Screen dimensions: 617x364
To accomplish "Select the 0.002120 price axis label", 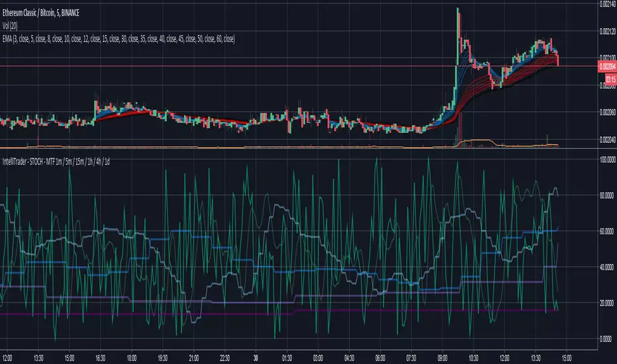I will 608,32.
